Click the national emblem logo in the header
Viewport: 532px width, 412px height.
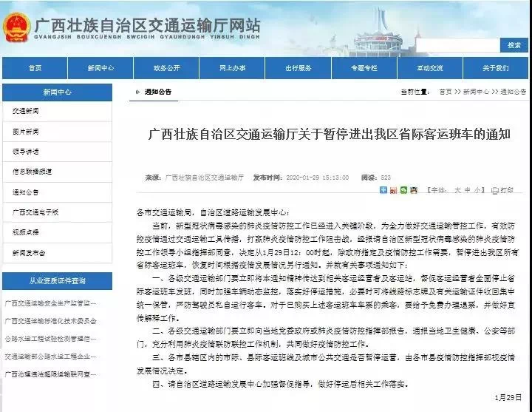(x=16, y=27)
